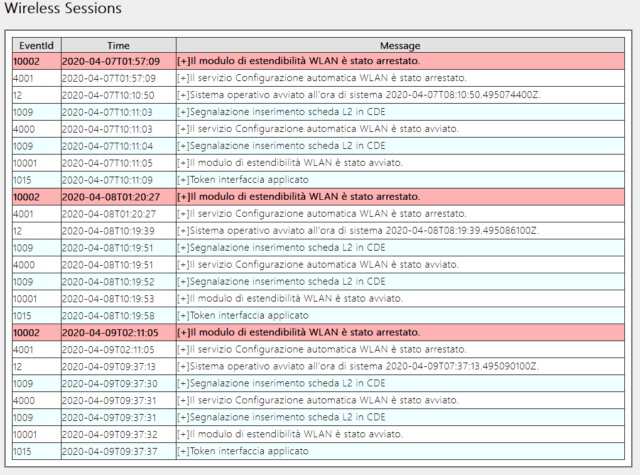Expand [+] of the 2020-04-08T10:19:39 system start message
Viewport: 640px width, 475px height.
point(183,230)
